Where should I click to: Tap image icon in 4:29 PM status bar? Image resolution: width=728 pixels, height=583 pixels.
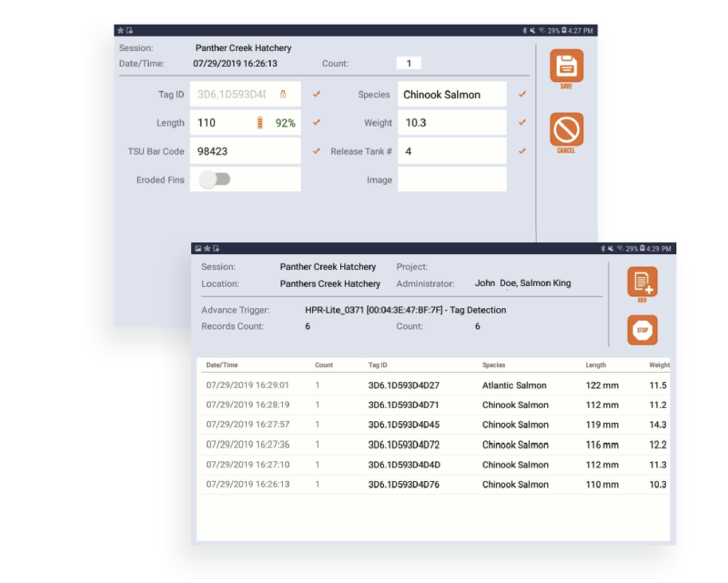[x=198, y=248]
